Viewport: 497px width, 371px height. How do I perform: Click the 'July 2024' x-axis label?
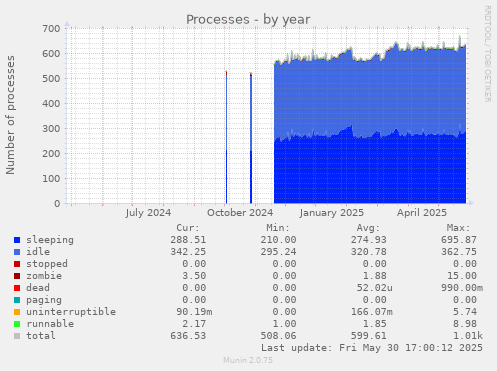tap(148, 213)
